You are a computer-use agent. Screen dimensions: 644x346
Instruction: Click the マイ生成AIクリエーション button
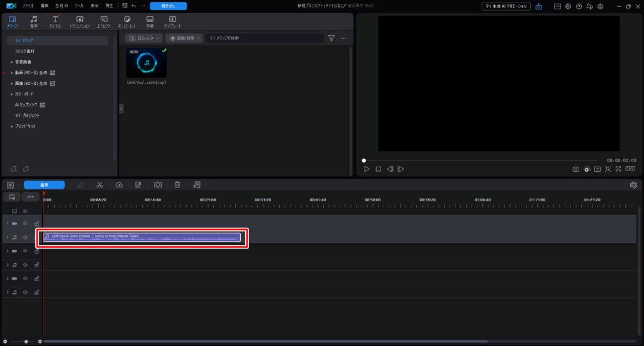click(x=506, y=6)
